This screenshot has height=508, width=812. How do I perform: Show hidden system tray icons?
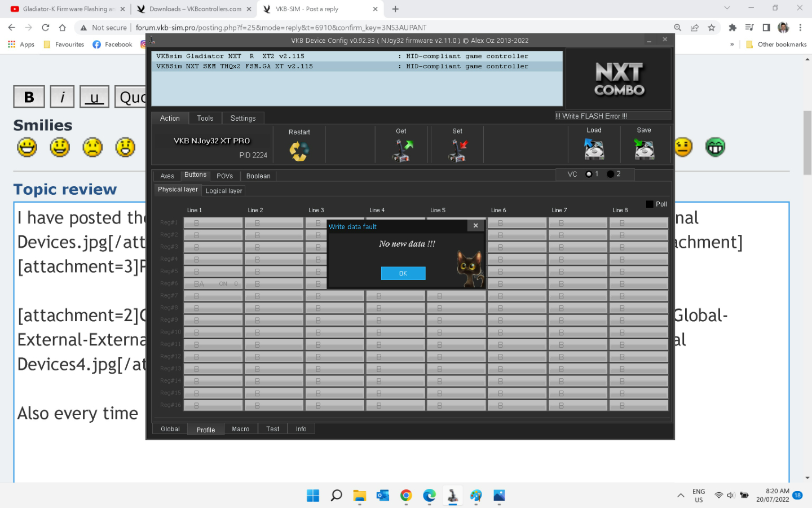tap(681, 496)
